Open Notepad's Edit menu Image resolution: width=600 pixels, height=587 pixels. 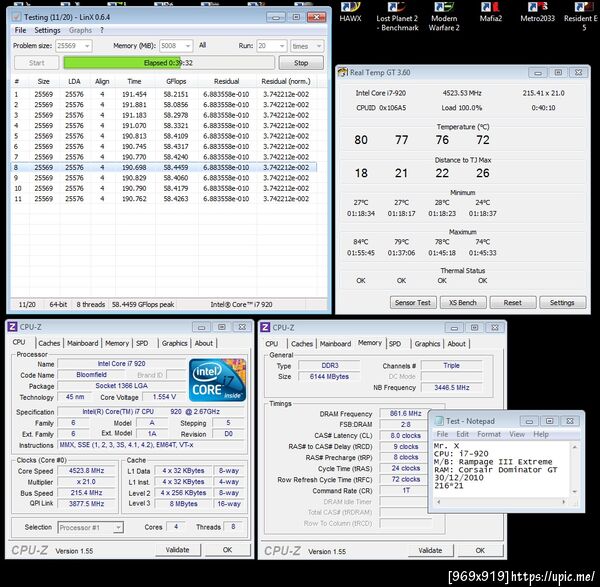462,434
